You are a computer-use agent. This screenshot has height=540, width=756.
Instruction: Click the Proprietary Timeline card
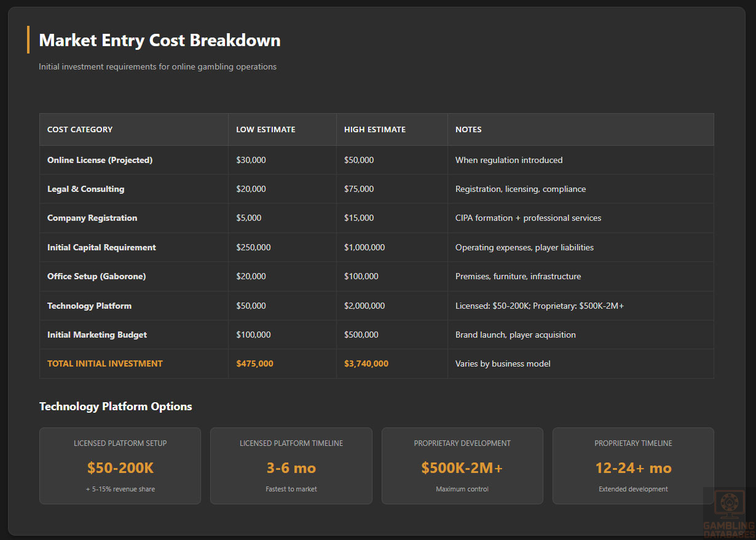point(633,466)
